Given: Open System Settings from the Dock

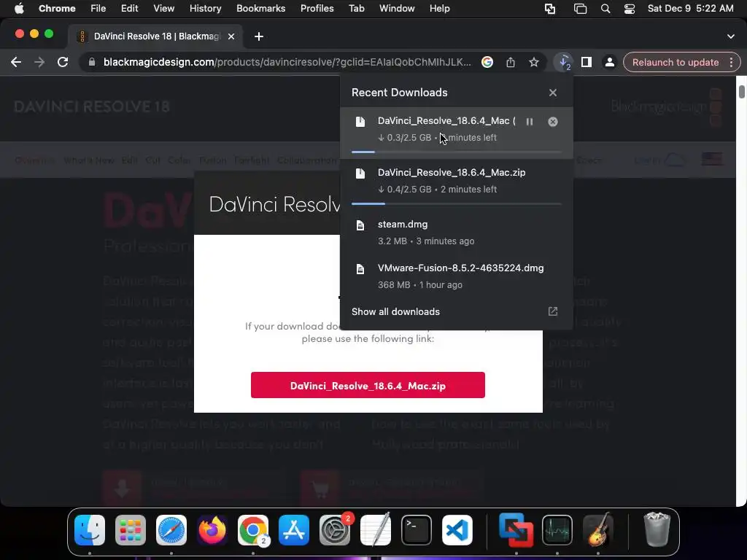Looking at the screenshot, I should tap(335, 530).
